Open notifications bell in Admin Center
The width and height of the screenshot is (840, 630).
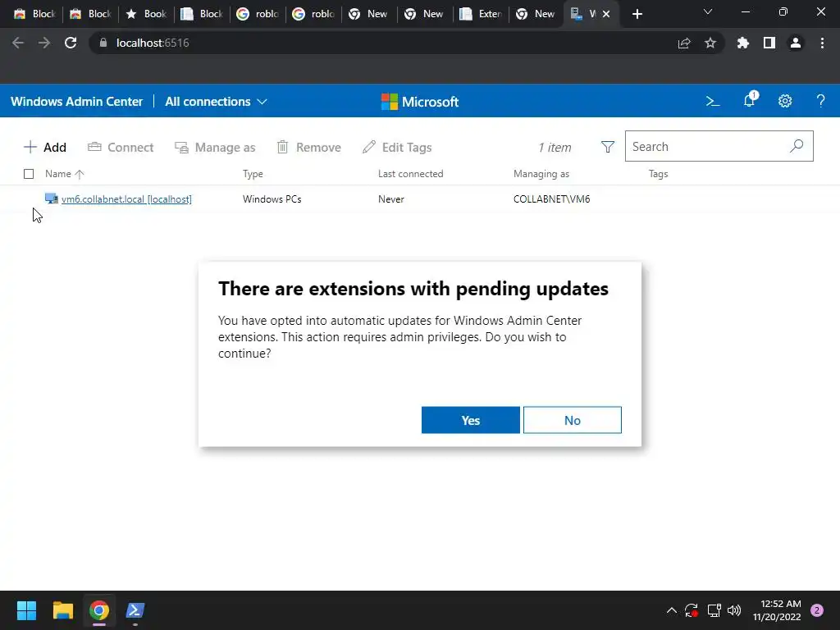(x=750, y=100)
